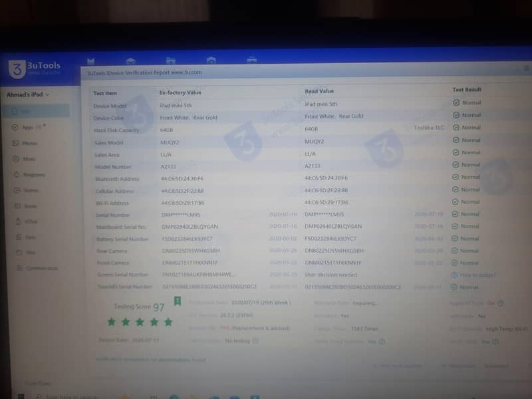This screenshot has width=532, height=399.
Task: Select ex-factory Bluetooth address 44:C6:5D:24:30:F6
Action: click(x=182, y=178)
